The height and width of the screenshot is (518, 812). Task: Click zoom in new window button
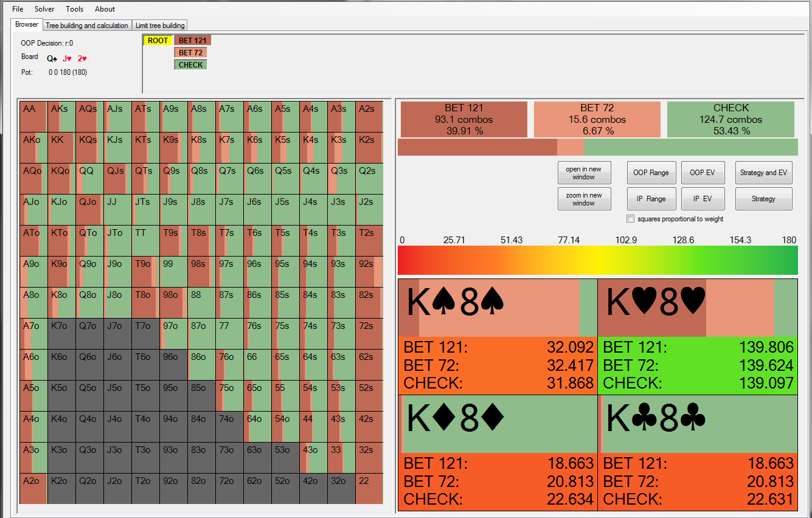pyautogui.click(x=583, y=199)
